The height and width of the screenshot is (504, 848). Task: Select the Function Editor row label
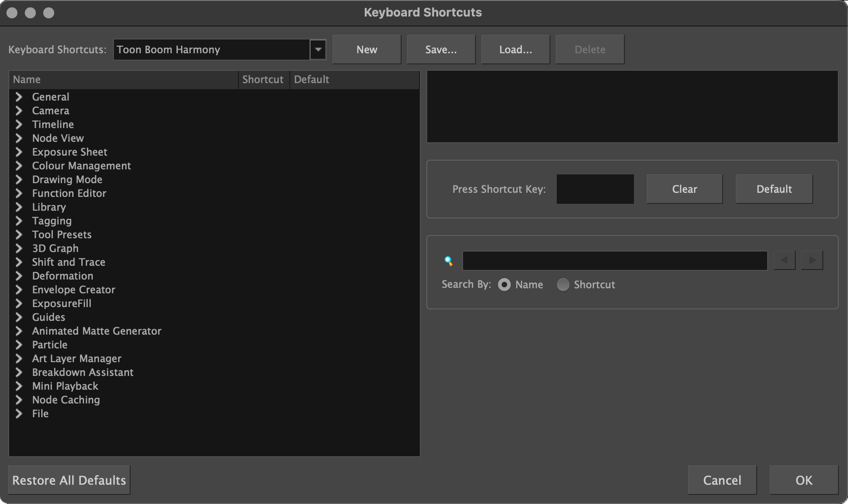tap(69, 193)
